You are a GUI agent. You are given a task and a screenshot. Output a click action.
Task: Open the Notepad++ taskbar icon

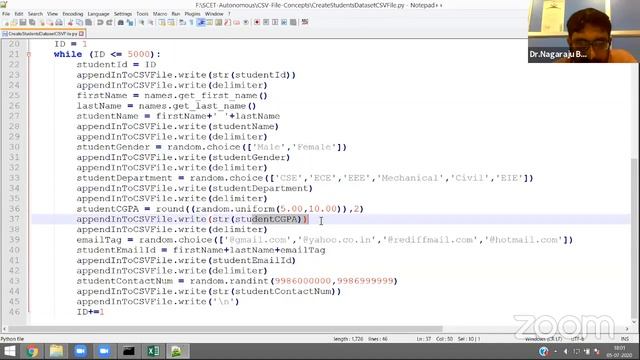pyautogui.click(x=177, y=351)
